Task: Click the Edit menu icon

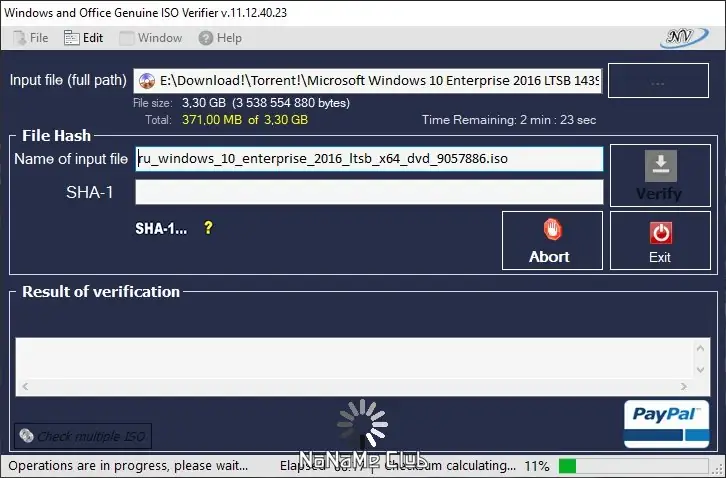Action: [71, 38]
